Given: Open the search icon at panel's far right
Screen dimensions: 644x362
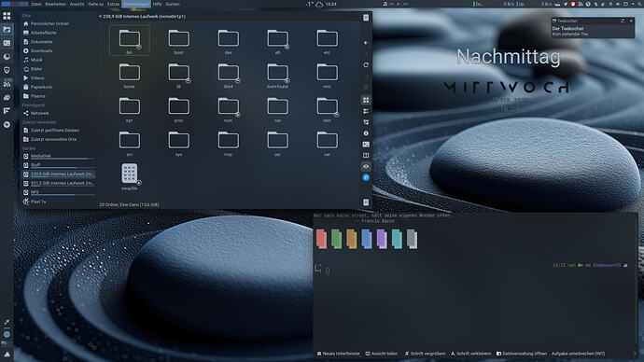Looking at the screenshot, I should pyautogui.click(x=639, y=4).
